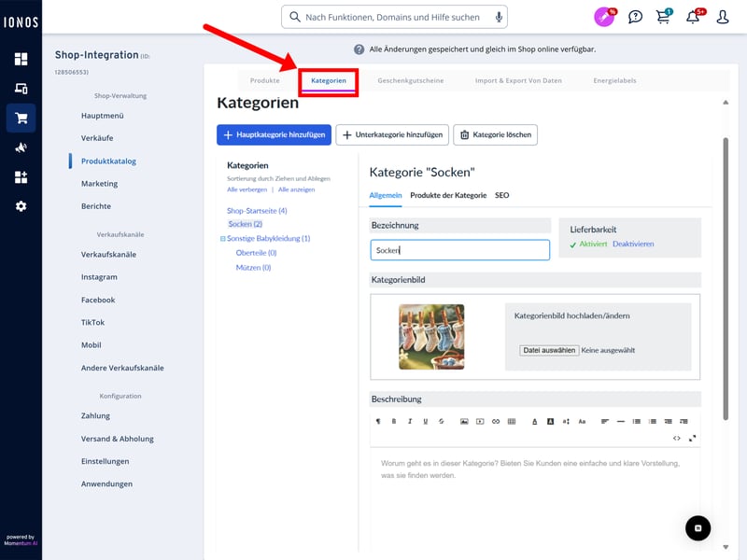The width and height of the screenshot is (747, 560).
Task: Open font family Aa tool
Action: 582,422
